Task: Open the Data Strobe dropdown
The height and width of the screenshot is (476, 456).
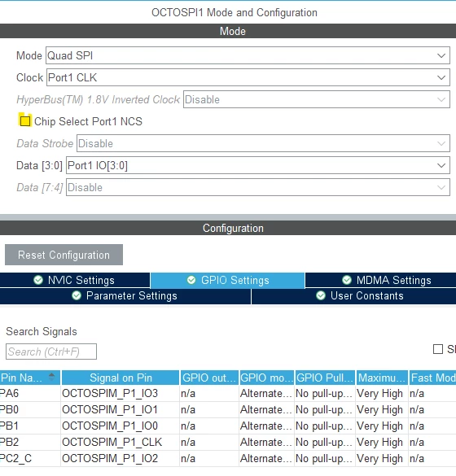Action: pyautogui.click(x=263, y=143)
